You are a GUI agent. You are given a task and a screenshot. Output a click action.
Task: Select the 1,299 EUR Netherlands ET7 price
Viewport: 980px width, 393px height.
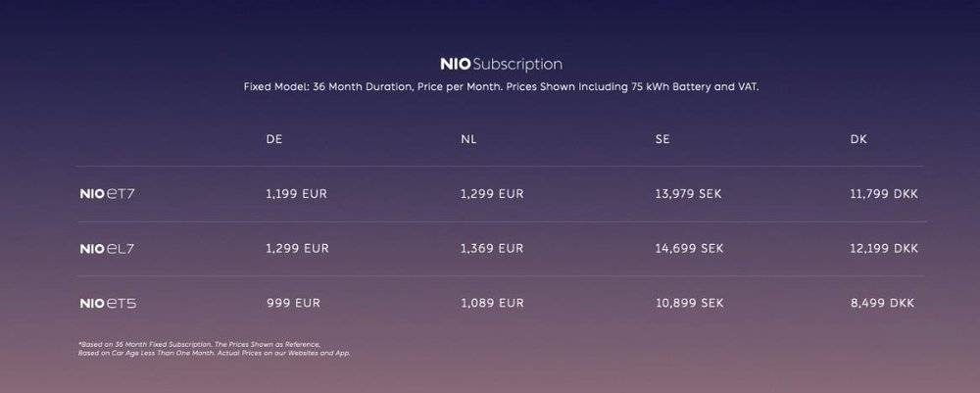492,194
